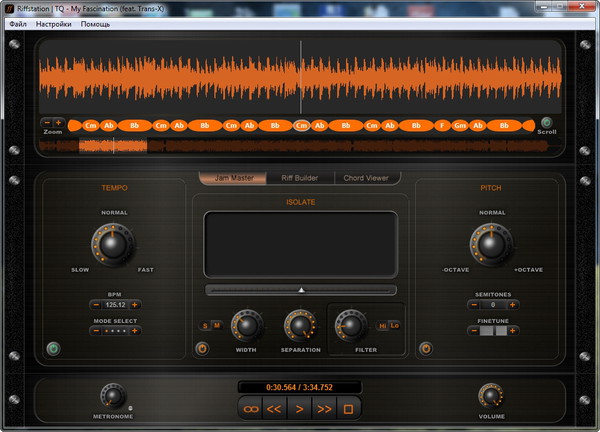Click the Isolate display screen
Screen dimensions: 600x432
301,245
